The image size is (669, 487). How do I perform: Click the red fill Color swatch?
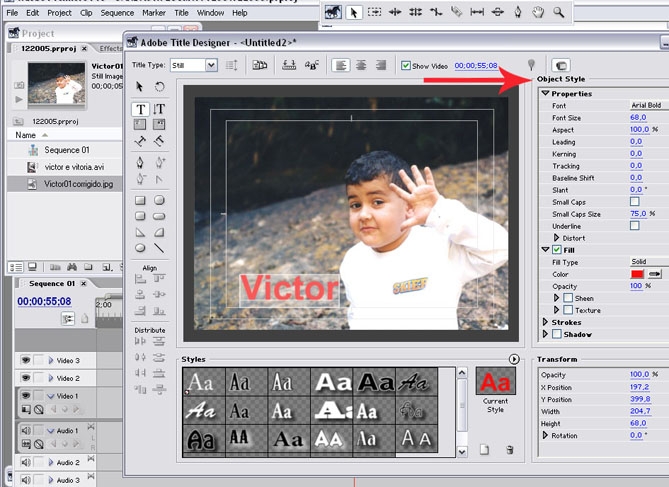click(637, 274)
